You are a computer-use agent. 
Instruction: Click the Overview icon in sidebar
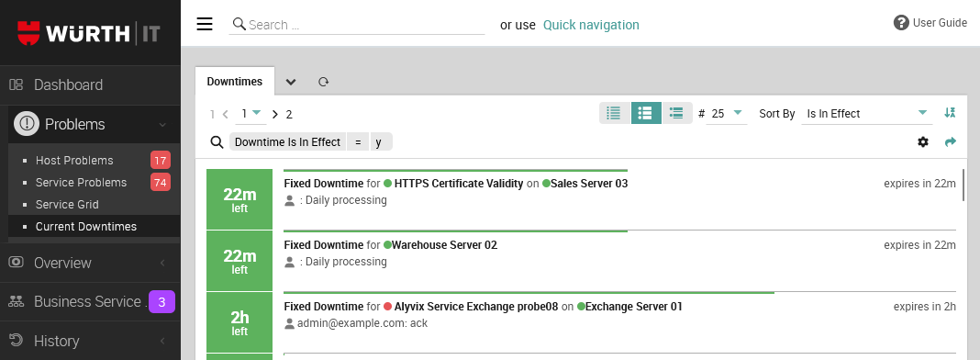point(17,262)
